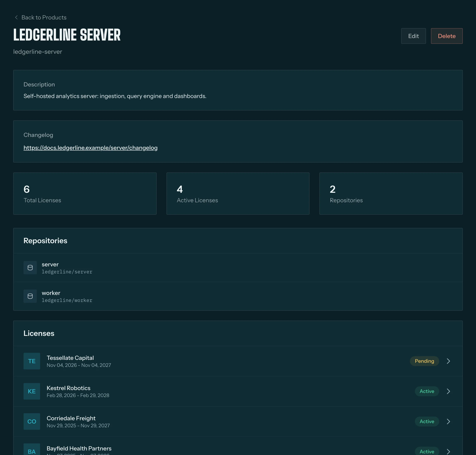Click Active badge on Corriedale Freight row
The image size is (476, 455).
coord(427,421)
